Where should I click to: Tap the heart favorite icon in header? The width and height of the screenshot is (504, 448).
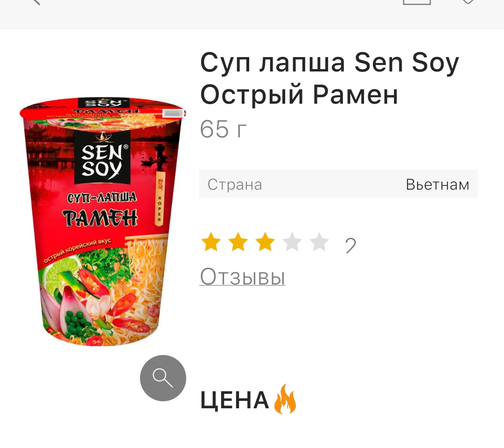(x=468, y=1)
